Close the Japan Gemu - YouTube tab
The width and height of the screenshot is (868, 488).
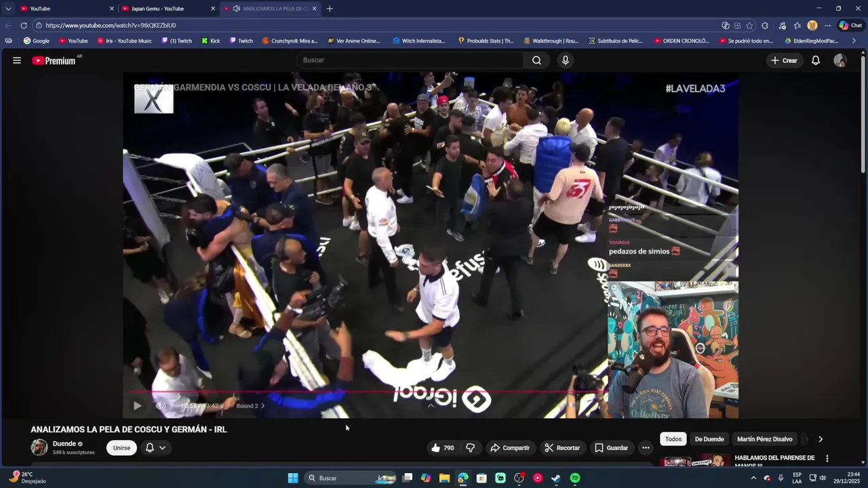pyautogui.click(x=213, y=9)
